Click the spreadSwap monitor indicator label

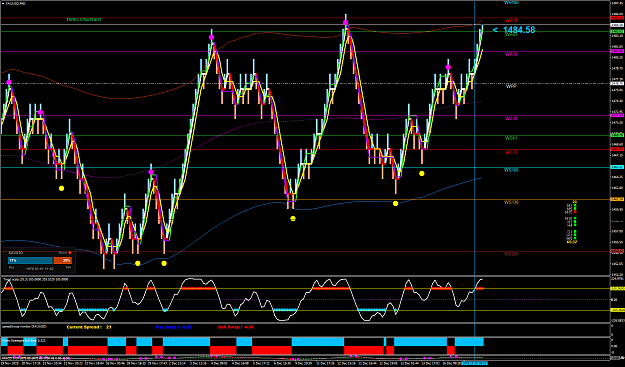[x=24, y=326]
